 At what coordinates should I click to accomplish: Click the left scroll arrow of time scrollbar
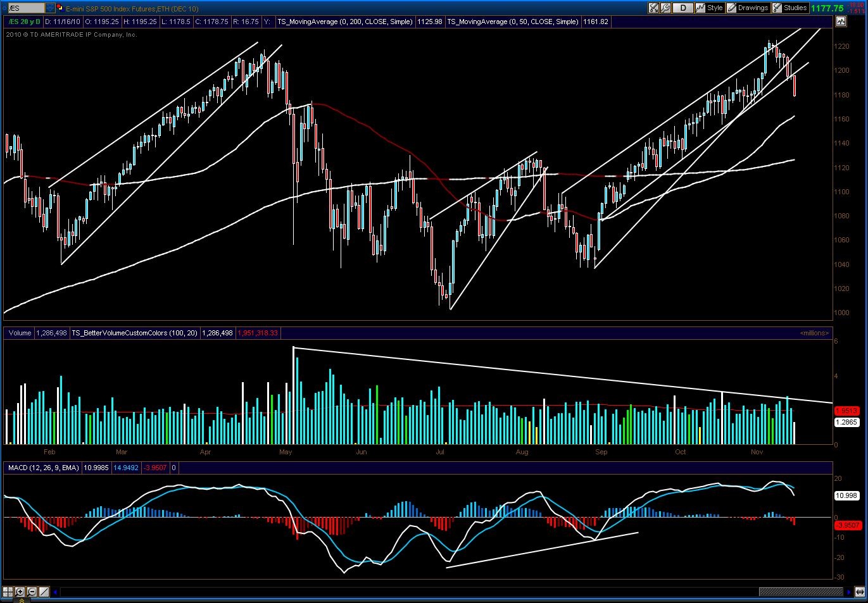pos(55,592)
